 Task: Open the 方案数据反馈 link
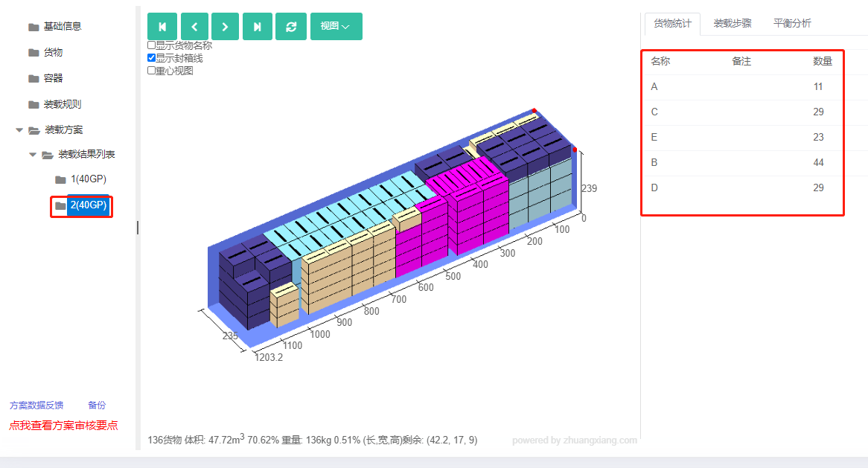36,406
